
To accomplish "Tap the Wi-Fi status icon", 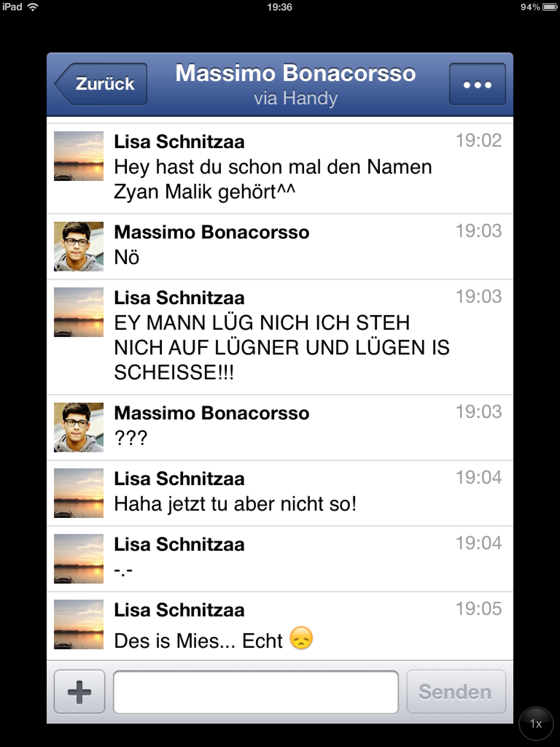I will tap(33, 7).
